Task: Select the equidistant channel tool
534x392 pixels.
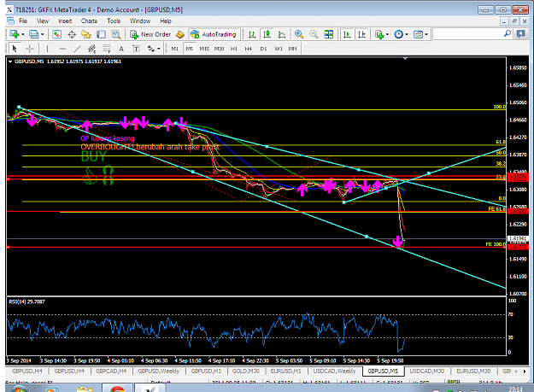Action: (91, 49)
